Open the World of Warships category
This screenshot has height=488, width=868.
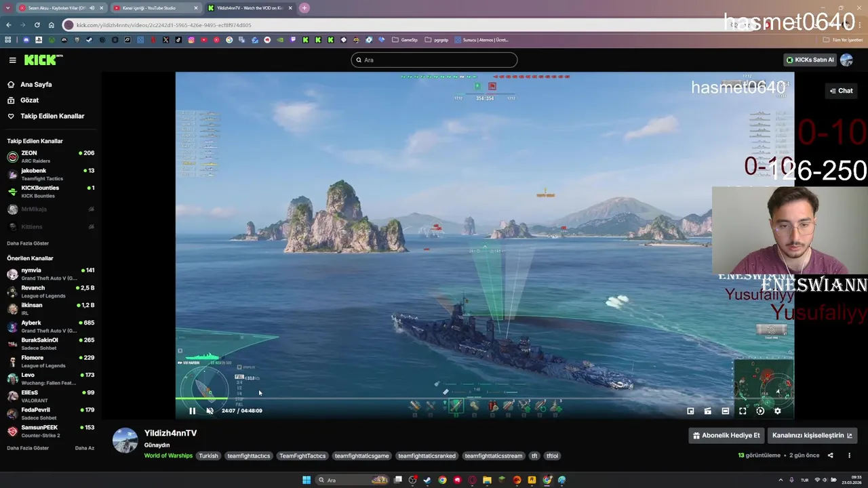click(168, 456)
